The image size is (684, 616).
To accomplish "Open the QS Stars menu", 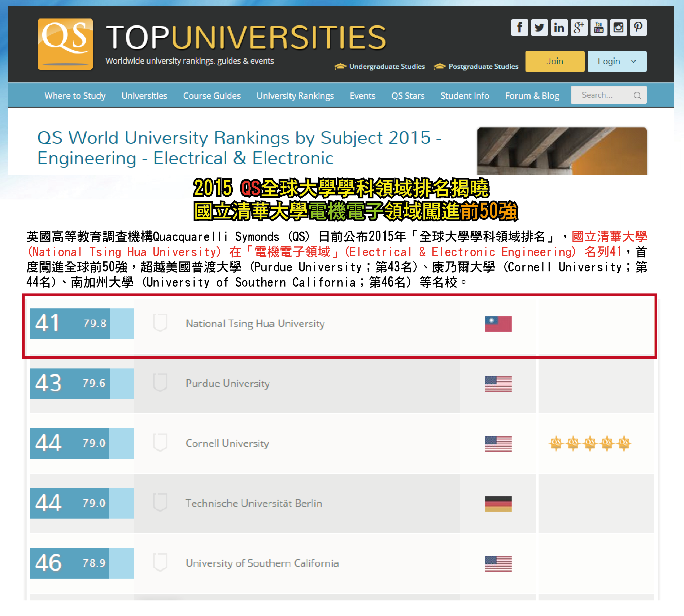I will (x=408, y=96).
